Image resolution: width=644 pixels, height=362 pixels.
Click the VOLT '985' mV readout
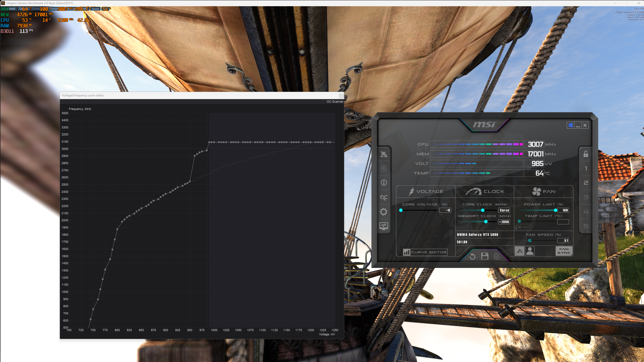click(x=537, y=164)
